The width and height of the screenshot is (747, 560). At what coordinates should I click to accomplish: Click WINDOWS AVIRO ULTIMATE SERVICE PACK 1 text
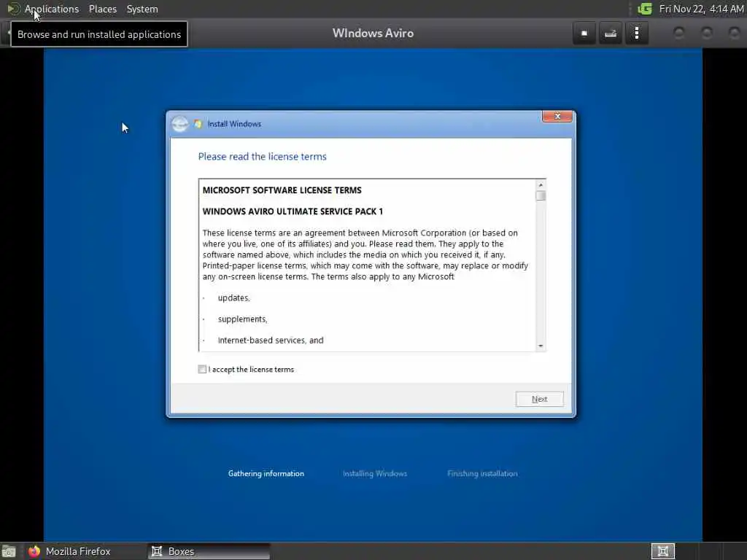click(293, 211)
